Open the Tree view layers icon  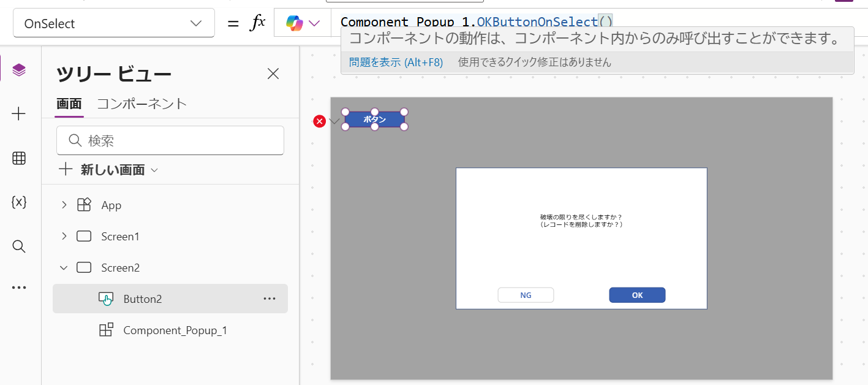pyautogui.click(x=19, y=70)
